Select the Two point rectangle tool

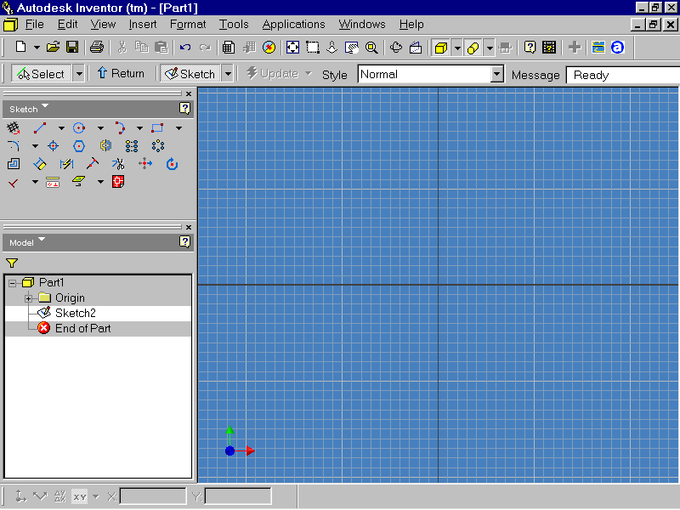pos(157,128)
